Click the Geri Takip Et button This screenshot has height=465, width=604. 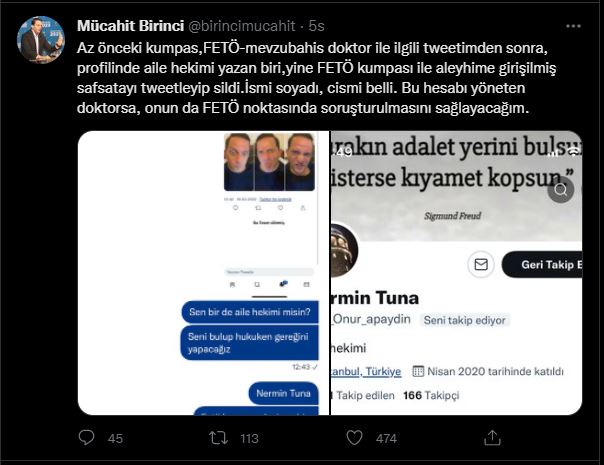click(542, 265)
